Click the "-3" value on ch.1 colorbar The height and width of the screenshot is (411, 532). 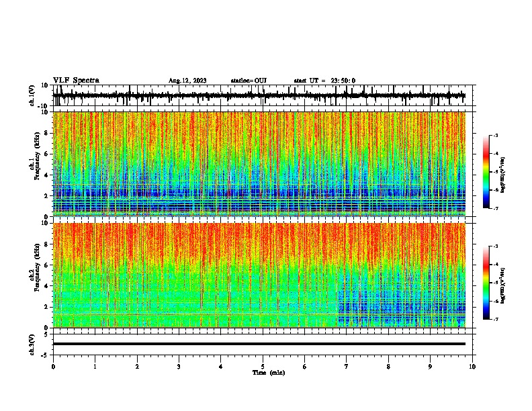(x=496, y=135)
